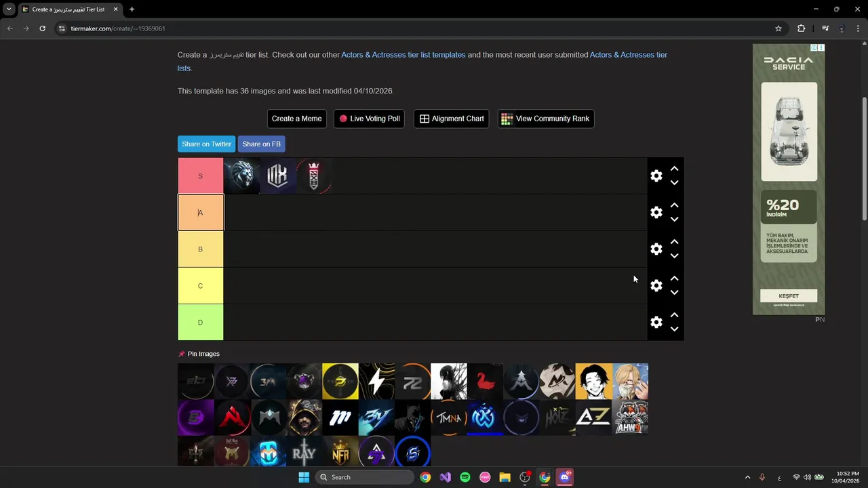This screenshot has height=488, width=868.
Task: Move A tier row down
Action: click(674, 220)
